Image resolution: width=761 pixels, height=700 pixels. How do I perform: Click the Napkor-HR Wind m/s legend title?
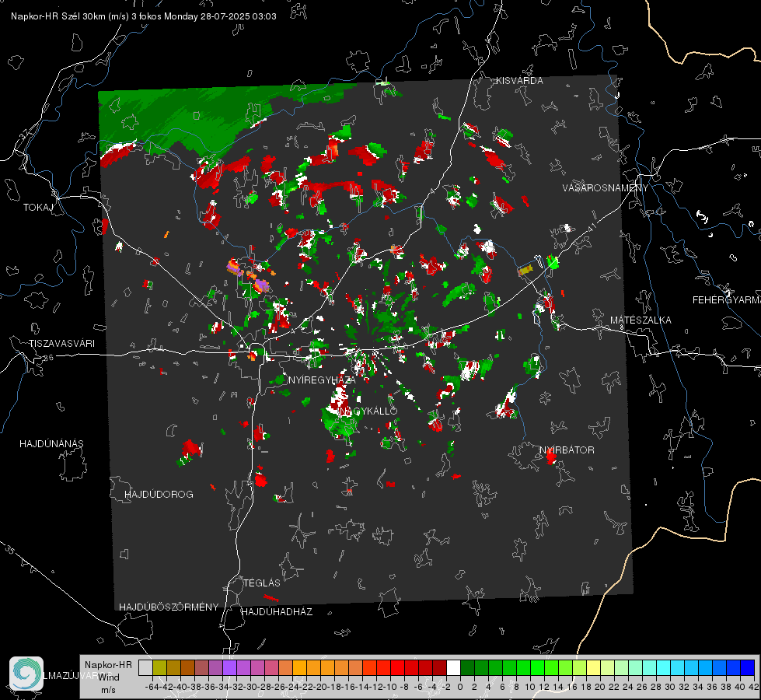(x=108, y=677)
